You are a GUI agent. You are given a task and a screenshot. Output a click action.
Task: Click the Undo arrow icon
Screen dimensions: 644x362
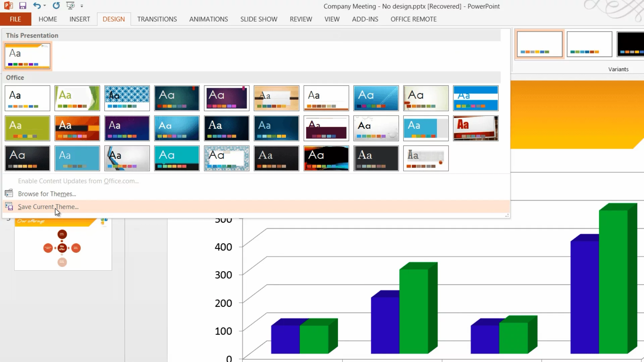point(37,6)
